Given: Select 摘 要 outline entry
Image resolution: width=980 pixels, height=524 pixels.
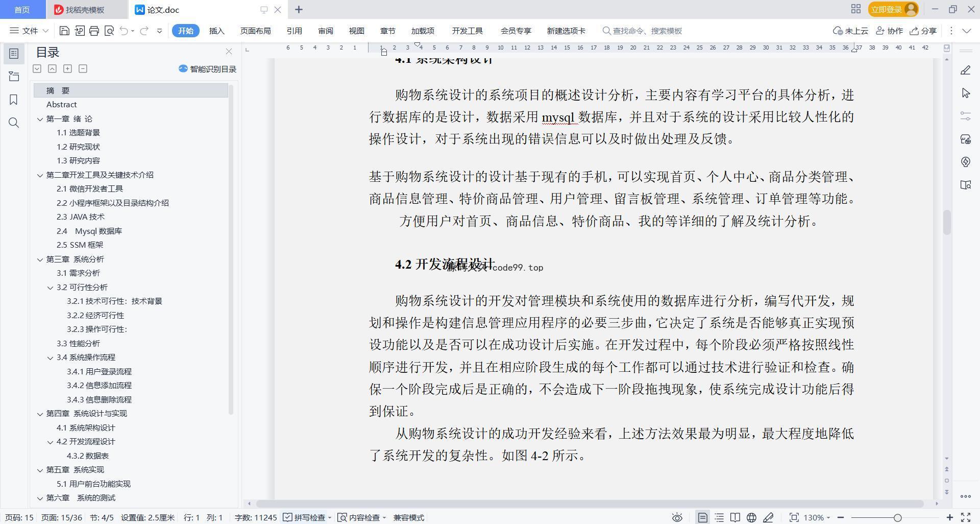Looking at the screenshot, I should [131, 90].
